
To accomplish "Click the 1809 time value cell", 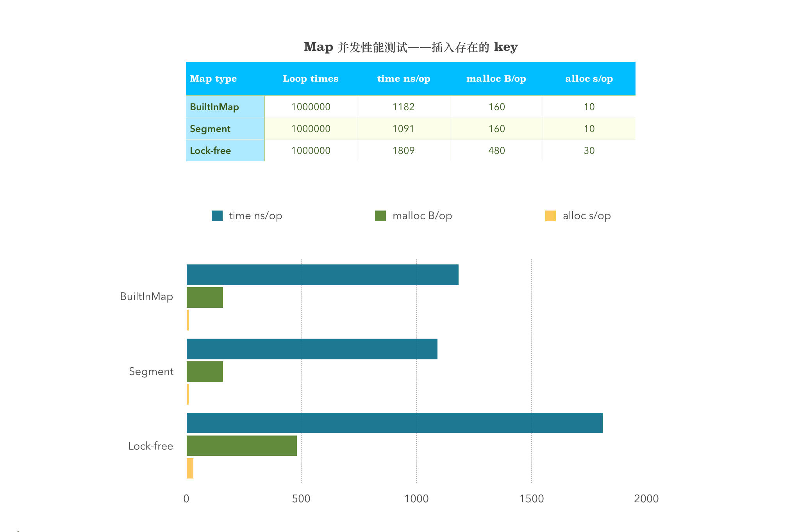I will (x=403, y=151).
